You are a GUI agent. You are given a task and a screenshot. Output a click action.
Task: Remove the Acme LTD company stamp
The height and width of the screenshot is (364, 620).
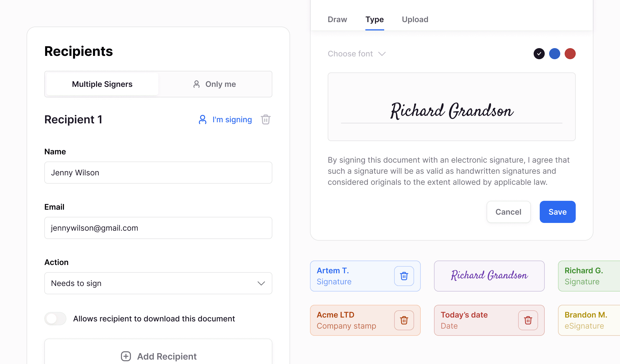point(404,320)
